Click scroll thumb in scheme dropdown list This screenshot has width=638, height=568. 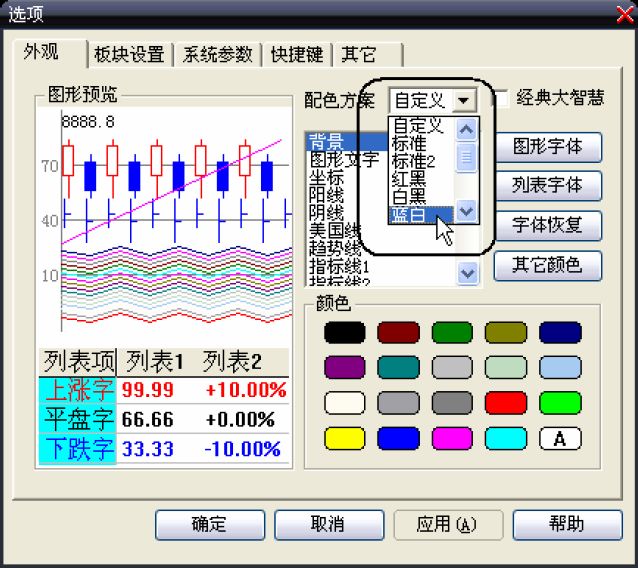point(466,157)
